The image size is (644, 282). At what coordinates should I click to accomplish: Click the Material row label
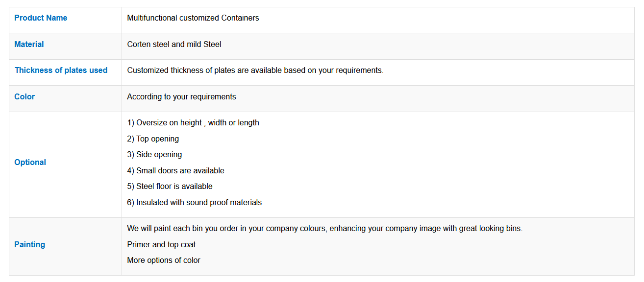29,45
